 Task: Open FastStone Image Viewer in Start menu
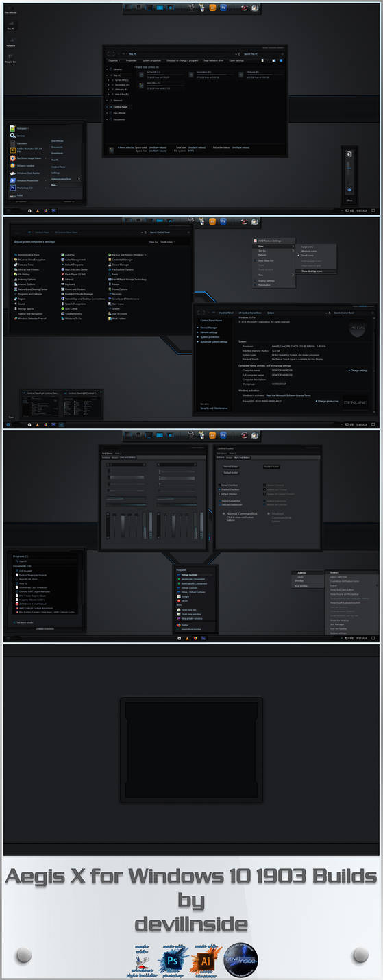26,158
